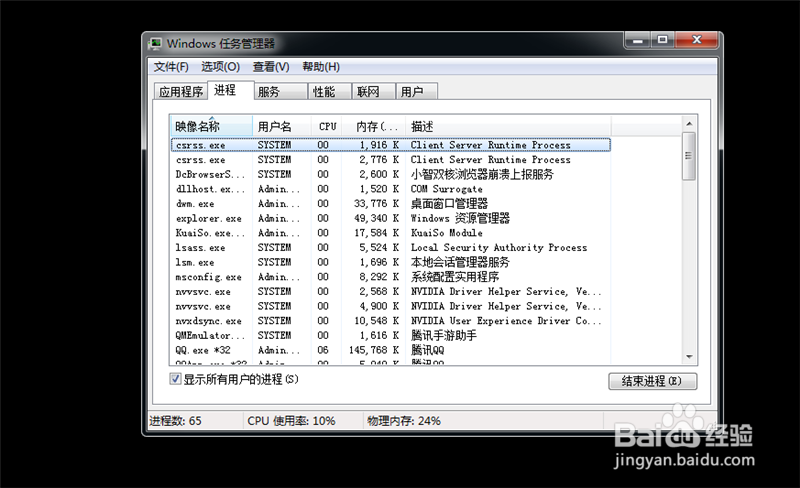The width and height of the screenshot is (800, 488).
Task: Select the csrss.exe row with 2,776 K
Action: tap(390, 160)
